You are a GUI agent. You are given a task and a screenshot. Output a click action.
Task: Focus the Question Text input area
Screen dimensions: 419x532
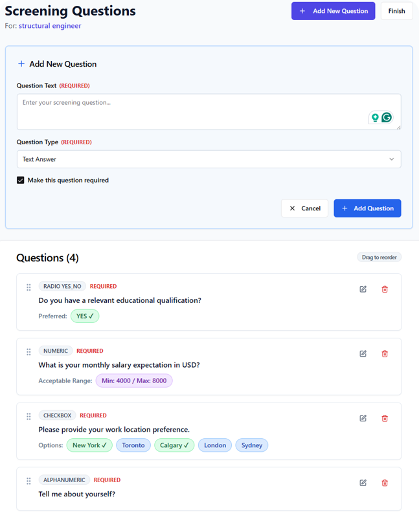194,111
